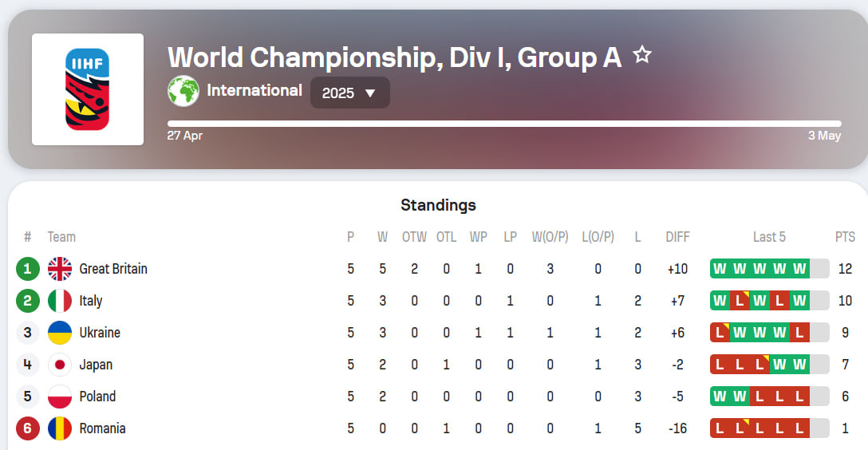Click the Ukraine flag icon
The width and height of the screenshot is (868, 450).
[60, 333]
